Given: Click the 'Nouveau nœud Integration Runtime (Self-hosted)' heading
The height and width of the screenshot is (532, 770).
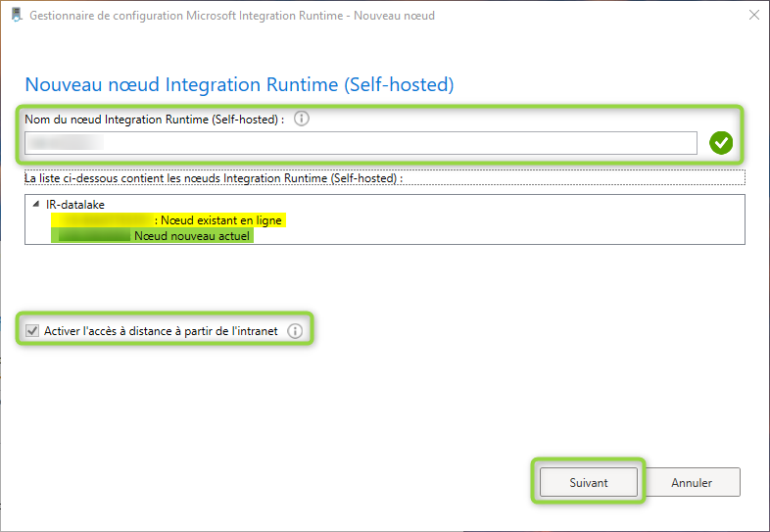Looking at the screenshot, I should (x=239, y=84).
